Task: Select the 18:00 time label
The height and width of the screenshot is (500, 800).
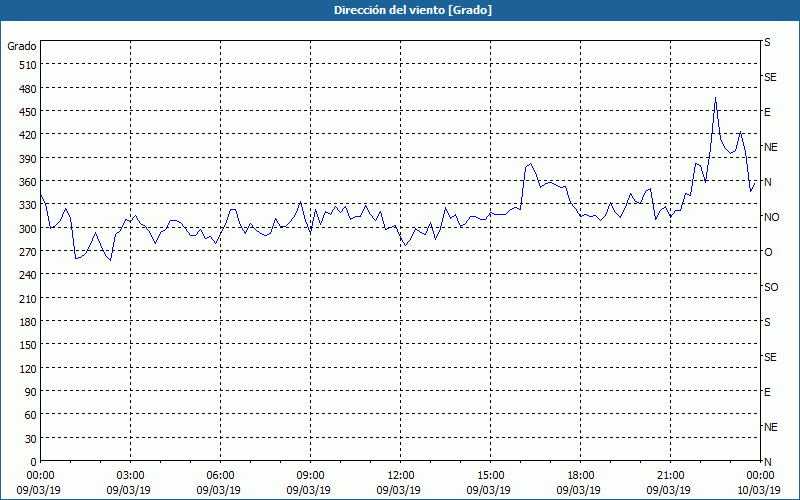Action: pyautogui.click(x=581, y=476)
